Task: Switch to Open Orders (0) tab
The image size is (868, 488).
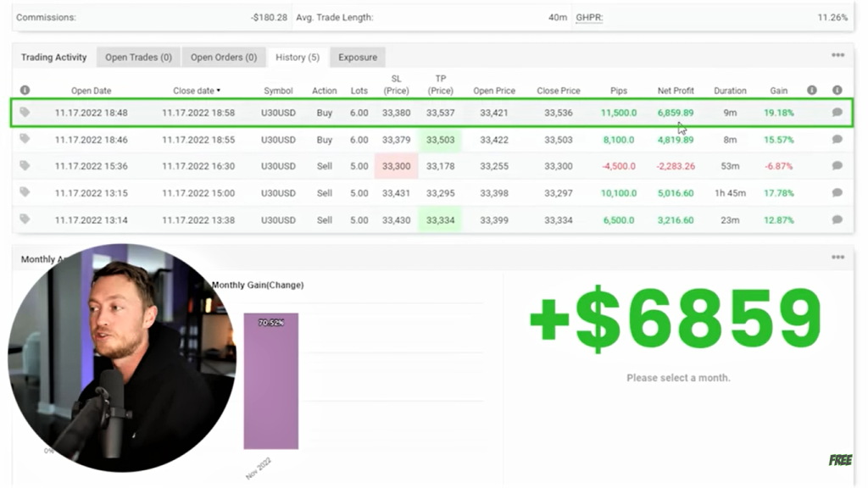Action: (x=223, y=58)
